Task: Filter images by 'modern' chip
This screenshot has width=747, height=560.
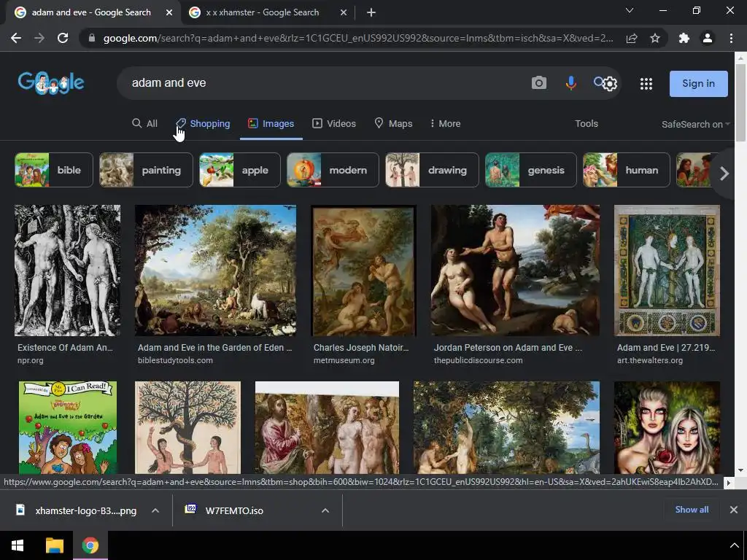Action: [333, 170]
